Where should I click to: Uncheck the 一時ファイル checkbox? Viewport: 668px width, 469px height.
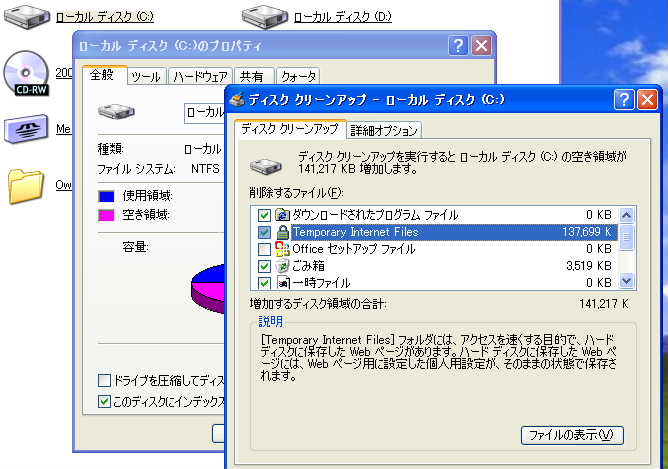(264, 283)
